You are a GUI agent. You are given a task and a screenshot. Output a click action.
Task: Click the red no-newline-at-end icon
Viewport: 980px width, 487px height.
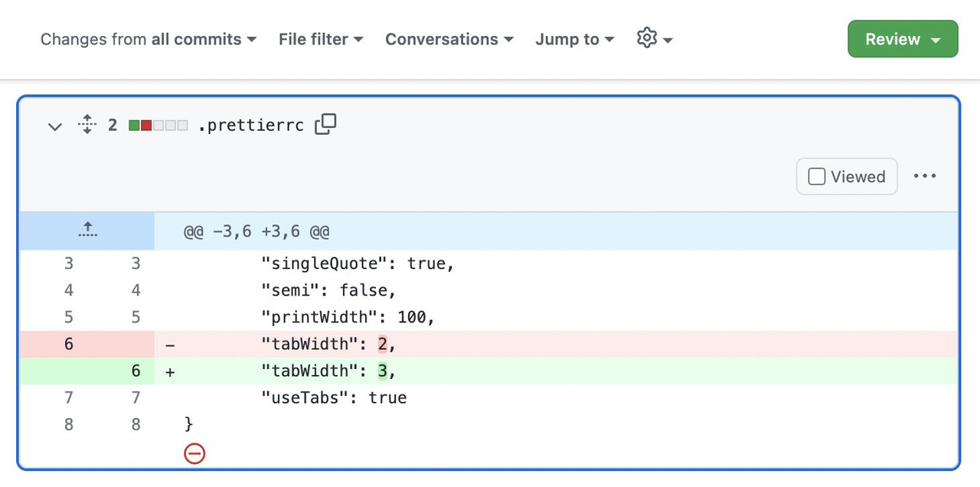click(194, 453)
